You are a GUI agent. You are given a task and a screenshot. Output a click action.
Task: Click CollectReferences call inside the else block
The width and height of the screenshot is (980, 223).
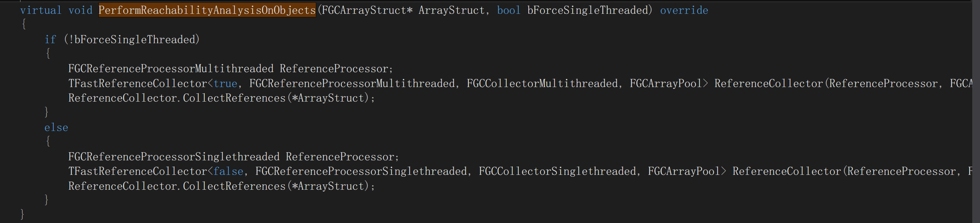(x=234, y=187)
